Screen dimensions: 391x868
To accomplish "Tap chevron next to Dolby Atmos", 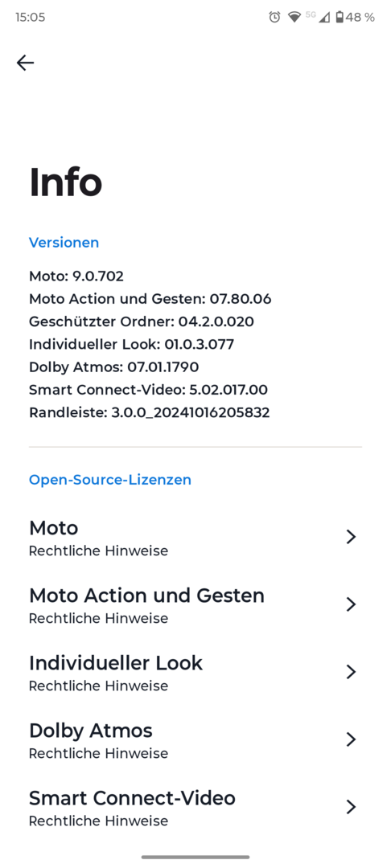I will pos(351,739).
